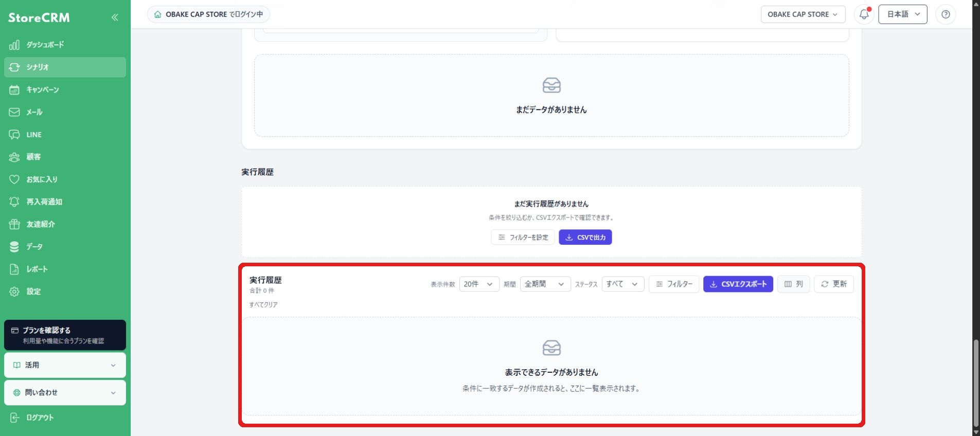Open the 表示件数 20件 dropdown
The height and width of the screenshot is (436, 980).
(x=479, y=284)
